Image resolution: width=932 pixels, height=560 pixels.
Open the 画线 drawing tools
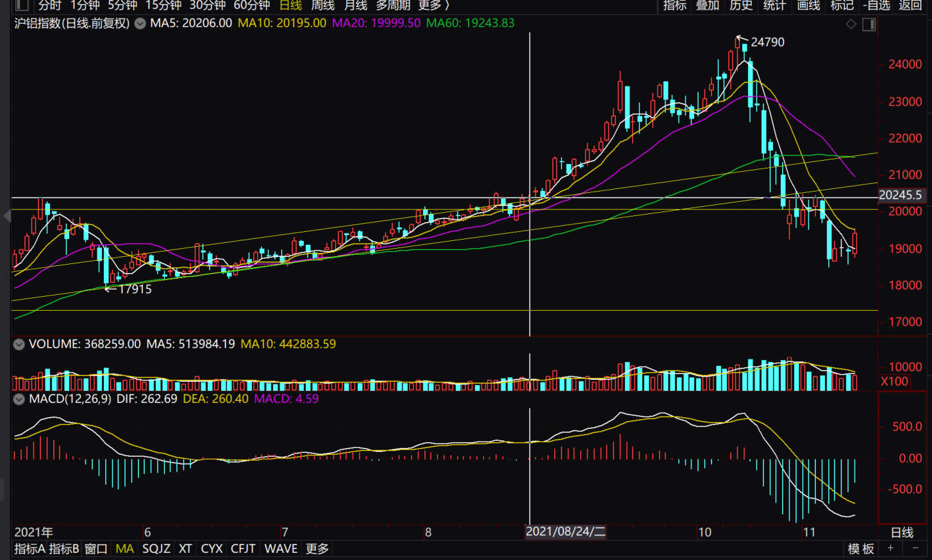tap(808, 5)
